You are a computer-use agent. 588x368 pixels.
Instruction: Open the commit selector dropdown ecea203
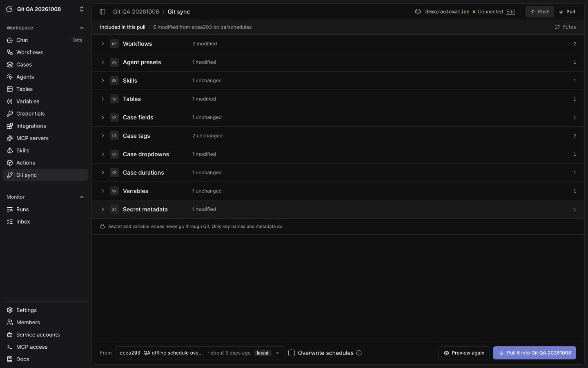[200, 353]
